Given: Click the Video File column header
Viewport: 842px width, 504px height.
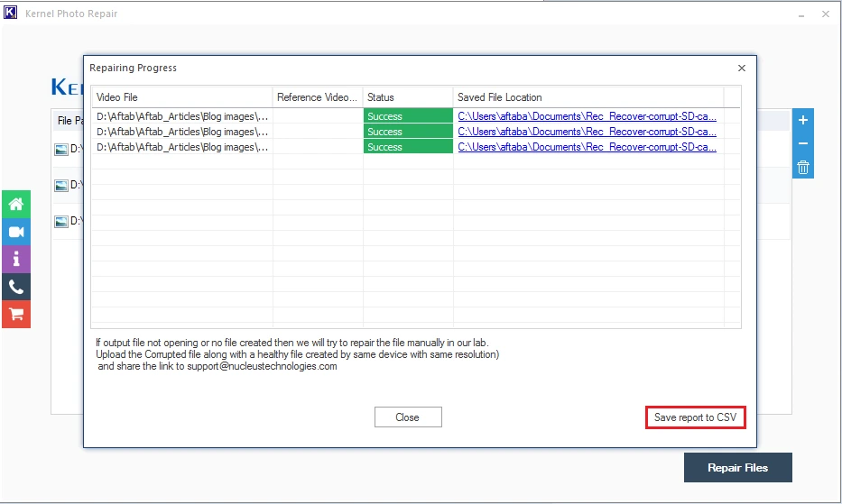Looking at the screenshot, I should point(180,97).
